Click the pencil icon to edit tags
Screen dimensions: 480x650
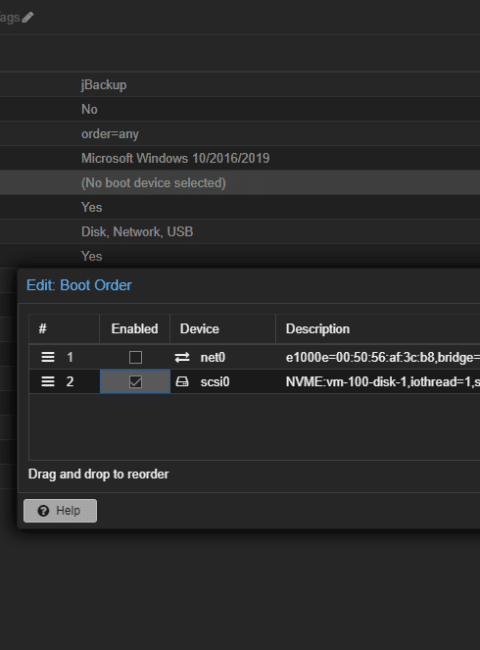point(28,17)
